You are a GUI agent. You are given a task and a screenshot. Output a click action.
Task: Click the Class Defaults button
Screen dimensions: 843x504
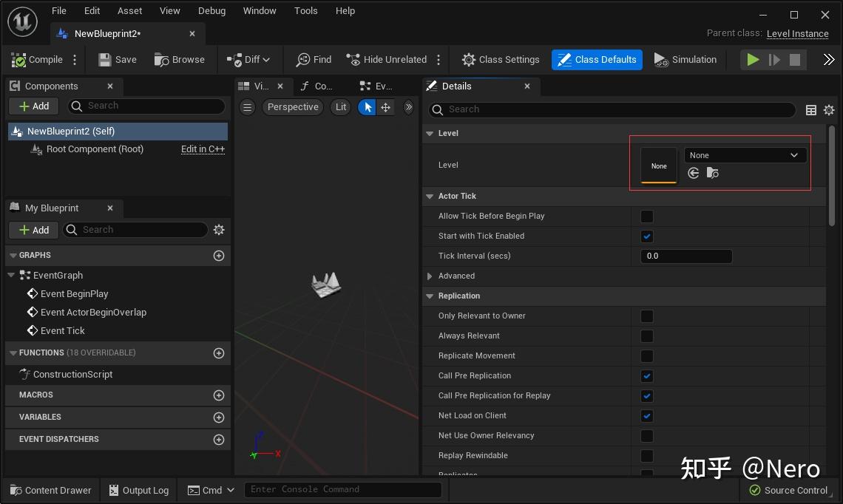tap(597, 60)
